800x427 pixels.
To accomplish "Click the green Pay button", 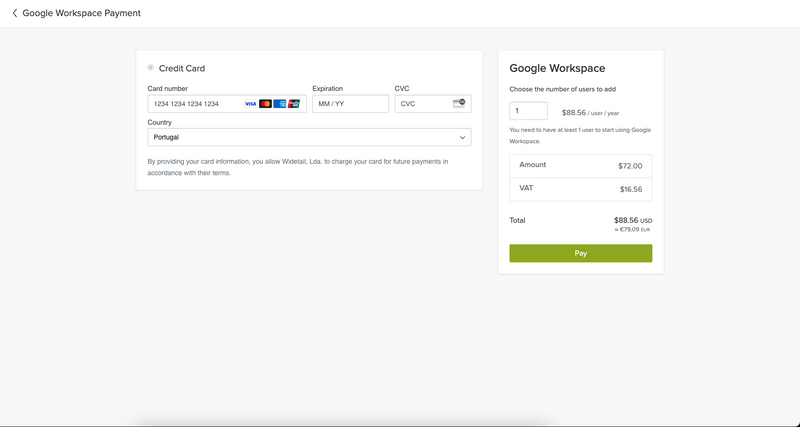I will (x=581, y=253).
